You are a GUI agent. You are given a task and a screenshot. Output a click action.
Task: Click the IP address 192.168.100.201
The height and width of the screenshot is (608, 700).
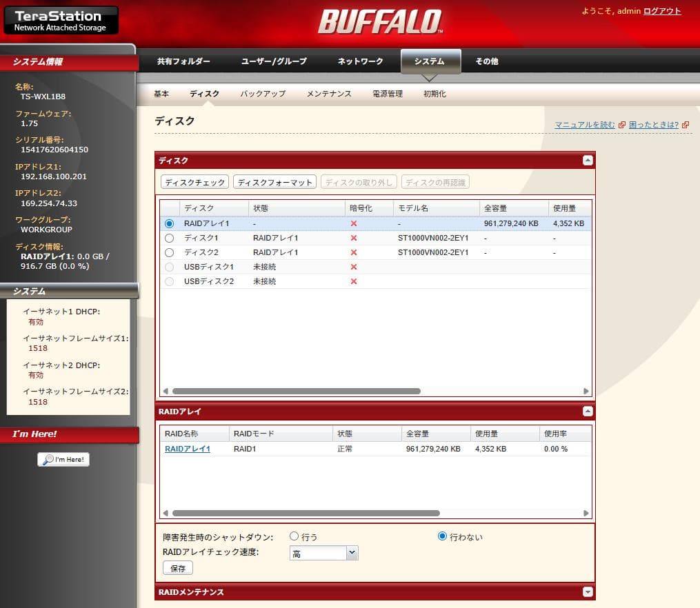click(x=54, y=176)
